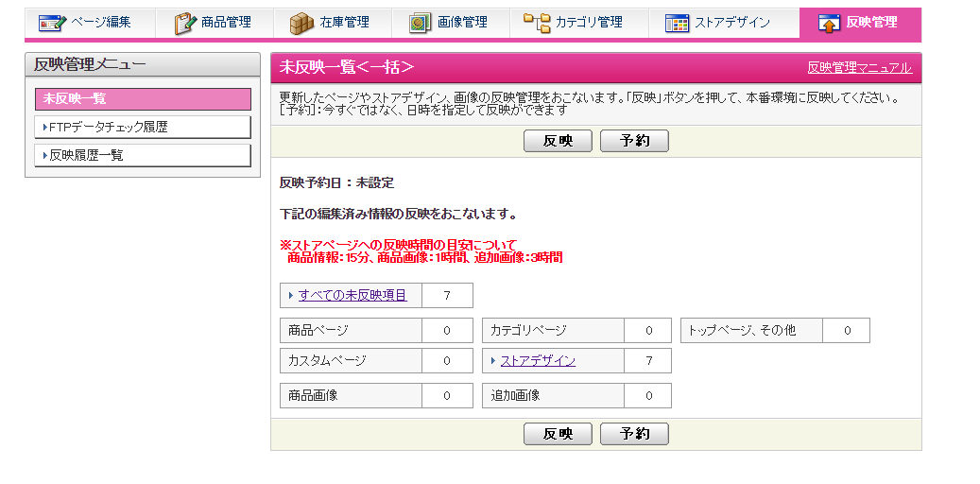
Task: Open the 商品管理 tab
Action: coord(225,23)
